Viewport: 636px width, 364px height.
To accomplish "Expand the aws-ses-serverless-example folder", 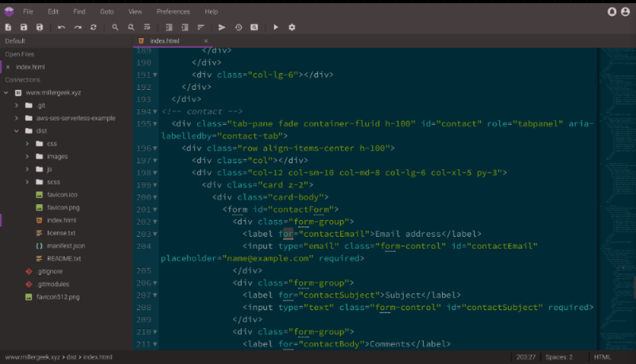I will tap(17, 118).
